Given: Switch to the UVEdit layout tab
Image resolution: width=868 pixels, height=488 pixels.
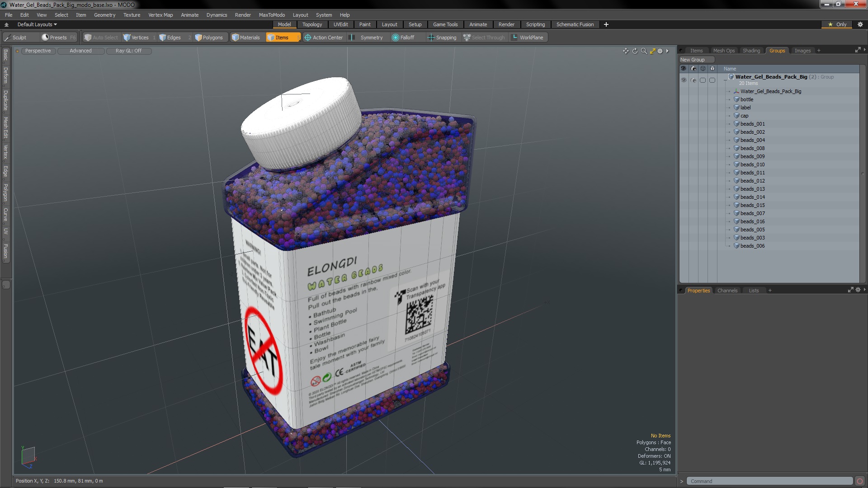Looking at the screenshot, I should 340,24.
